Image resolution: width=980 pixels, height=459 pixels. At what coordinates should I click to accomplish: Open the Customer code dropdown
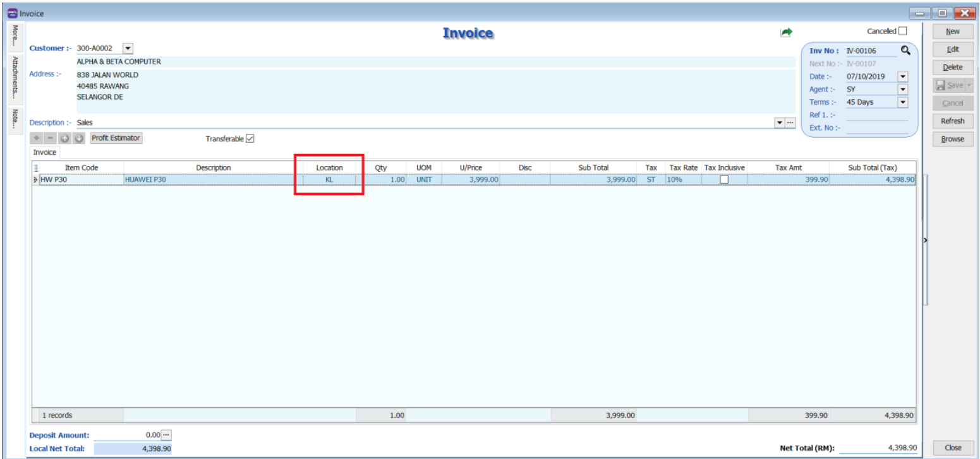point(127,48)
